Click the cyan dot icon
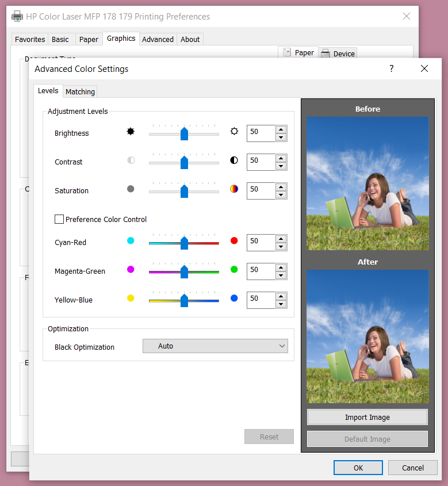The height and width of the screenshot is (486, 448). pos(131,240)
